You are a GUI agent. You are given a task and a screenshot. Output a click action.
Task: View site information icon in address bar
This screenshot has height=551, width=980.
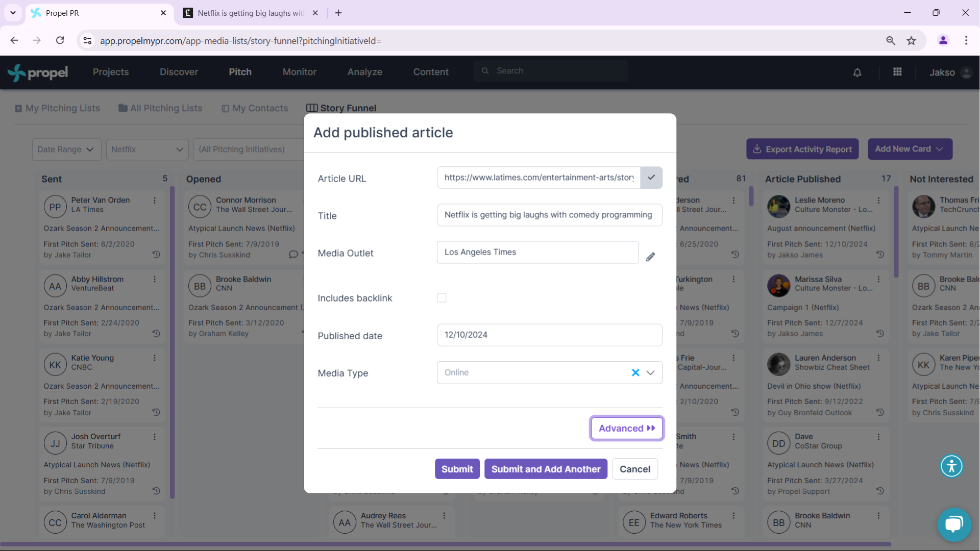point(88,40)
